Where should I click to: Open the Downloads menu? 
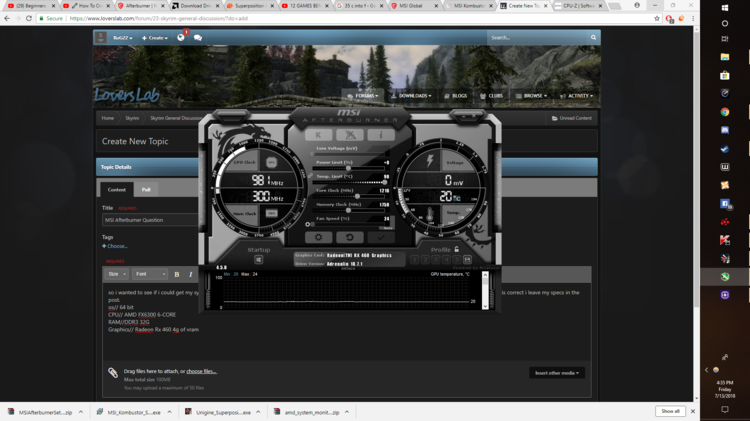(410, 96)
